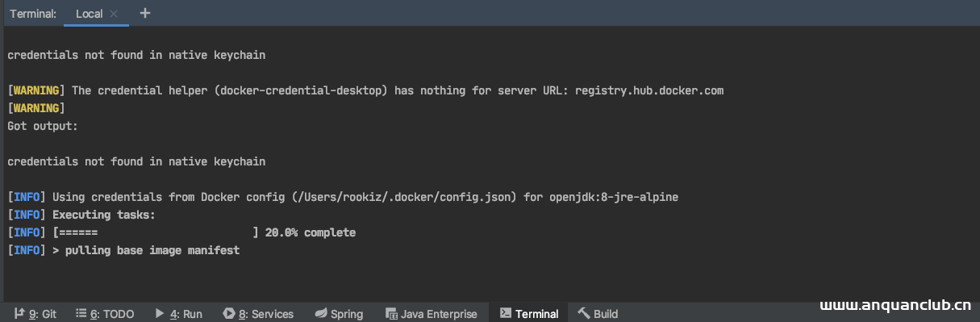This screenshot has width=980, height=322.
Task: Open the Run tool window
Action: click(178, 314)
